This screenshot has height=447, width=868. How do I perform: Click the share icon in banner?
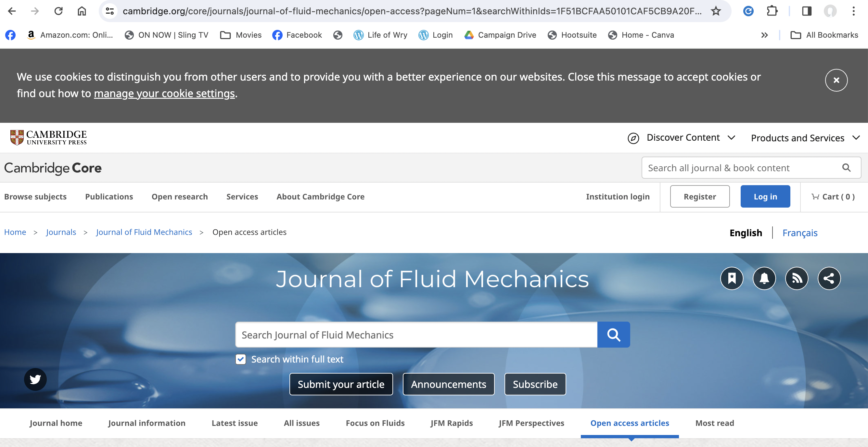tap(829, 278)
